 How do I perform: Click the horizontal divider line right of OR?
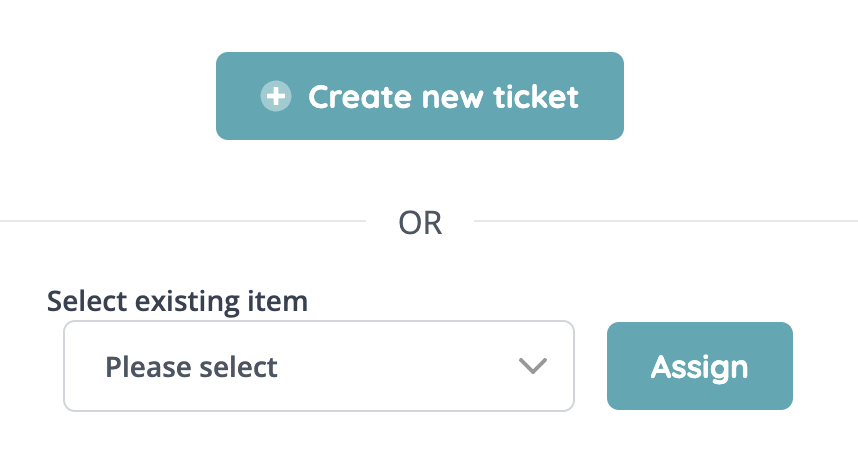point(660,221)
